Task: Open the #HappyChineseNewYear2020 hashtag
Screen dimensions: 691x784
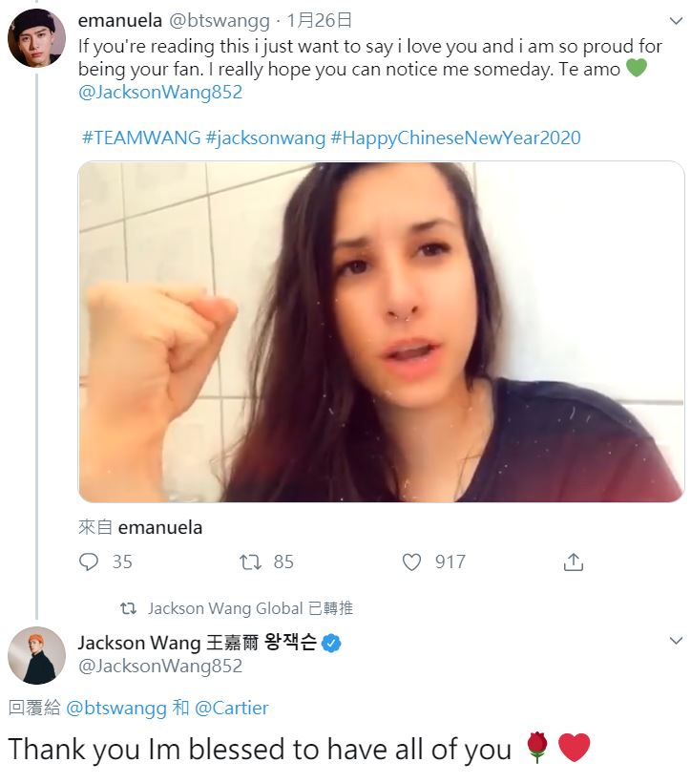Action: [455, 138]
